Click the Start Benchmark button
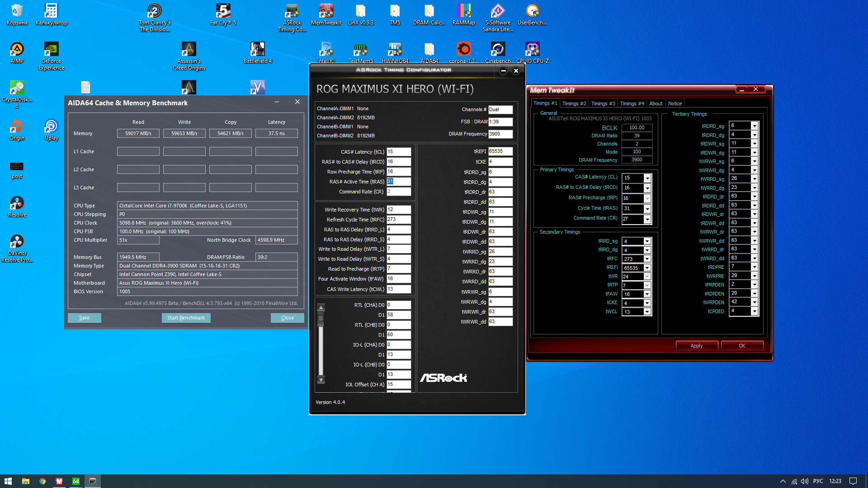The width and height of the screenshot is (868, 488). [186, 318]
